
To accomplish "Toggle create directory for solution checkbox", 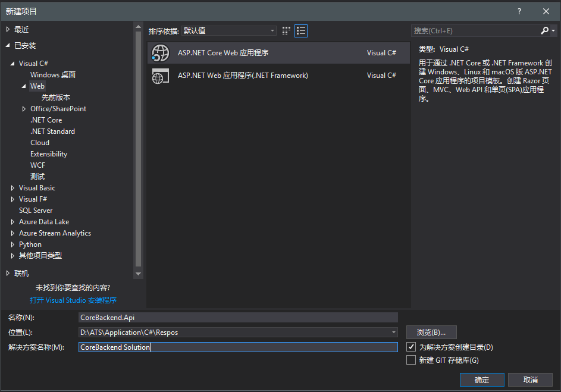I will click(411, 347).
